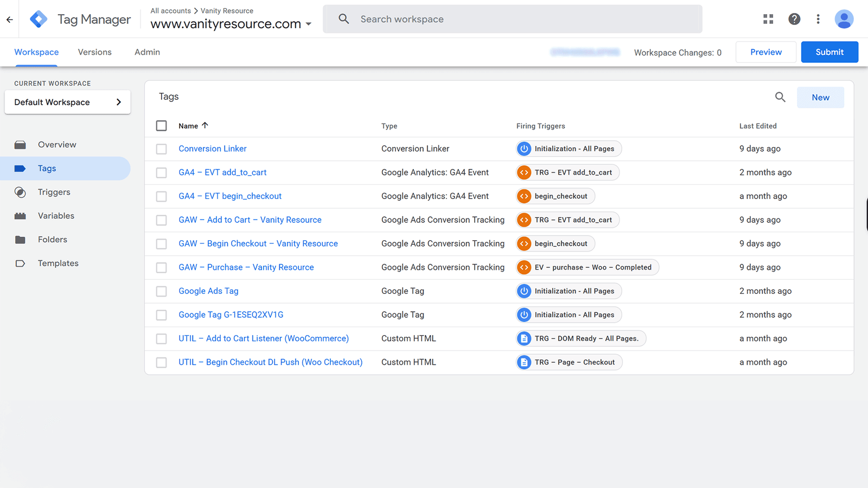Click the GA4 begin_checkout row's trigger icon
Image resolution: width=868 pixels, height=488 pixels.
524,196
